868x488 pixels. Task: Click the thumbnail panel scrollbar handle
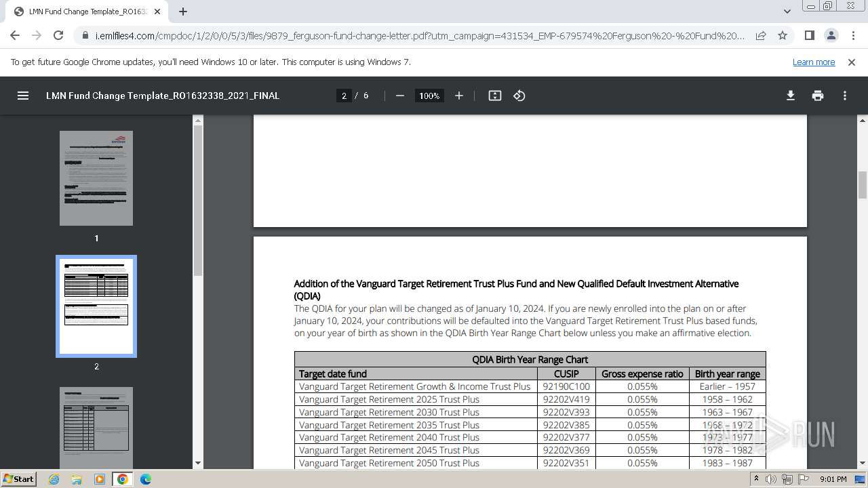[198, 201]
